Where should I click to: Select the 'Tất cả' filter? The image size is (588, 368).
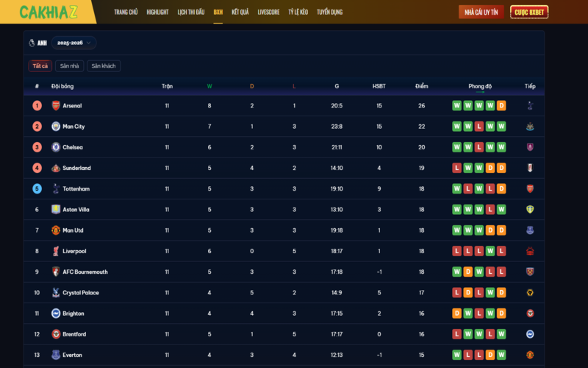click(40, 66)
